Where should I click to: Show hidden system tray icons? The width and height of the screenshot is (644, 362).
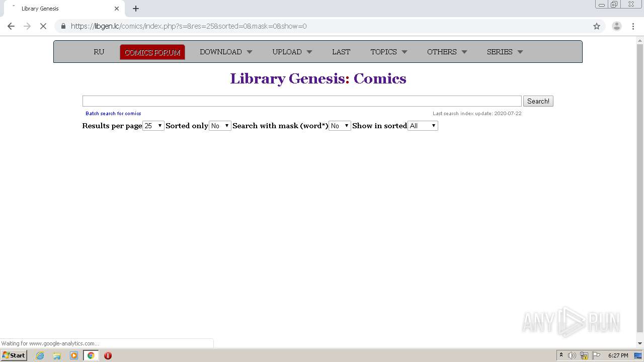(x=561, y=355)
